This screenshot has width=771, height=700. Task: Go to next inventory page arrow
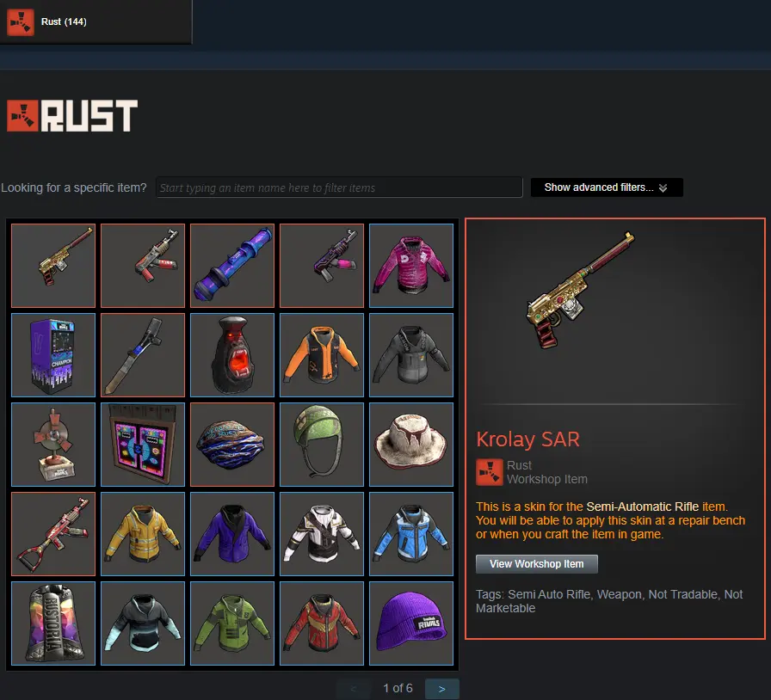(x=441, y=689)
